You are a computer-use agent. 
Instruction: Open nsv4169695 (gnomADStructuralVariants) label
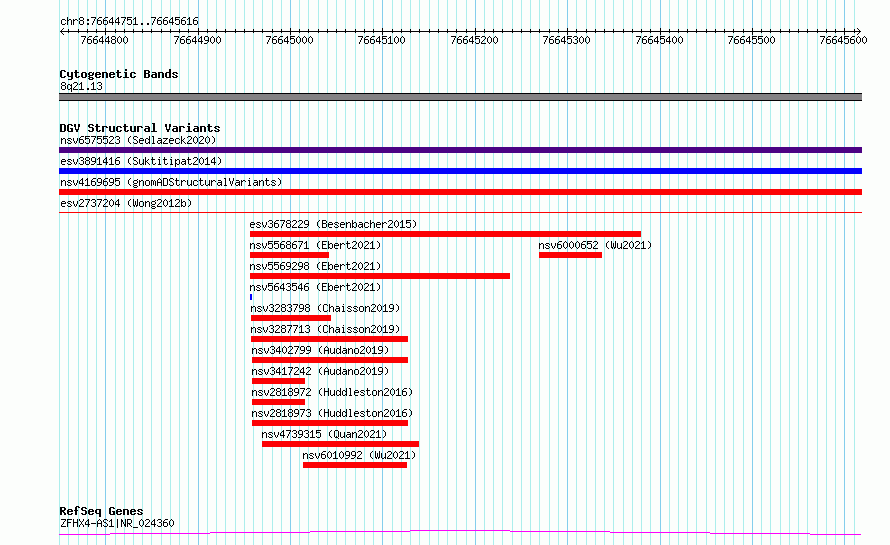[x=171, y=182]
